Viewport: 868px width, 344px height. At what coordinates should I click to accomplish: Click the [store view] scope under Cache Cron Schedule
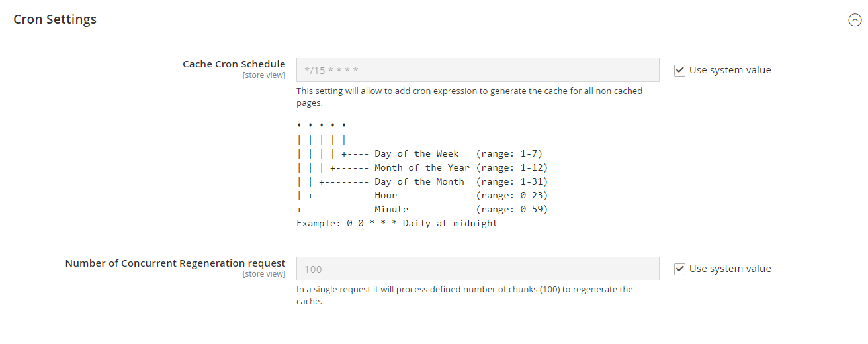pyautogui.click(x=264, y=75)
